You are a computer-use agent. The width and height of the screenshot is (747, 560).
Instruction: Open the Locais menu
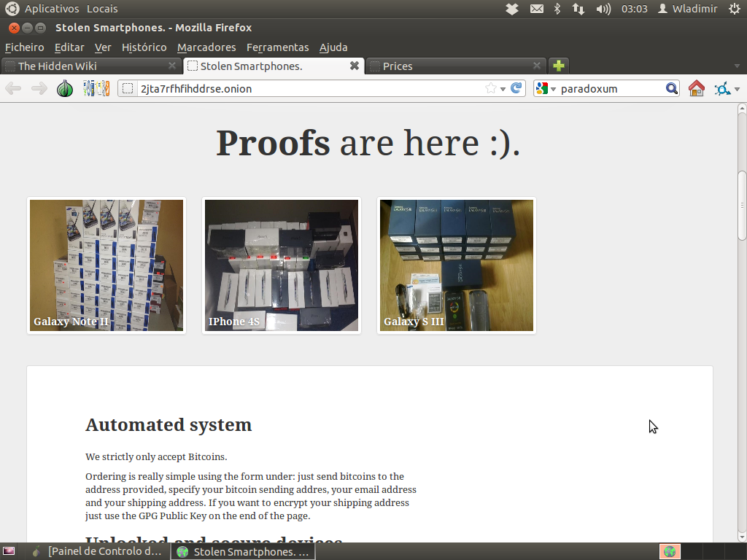coord(102,9)
